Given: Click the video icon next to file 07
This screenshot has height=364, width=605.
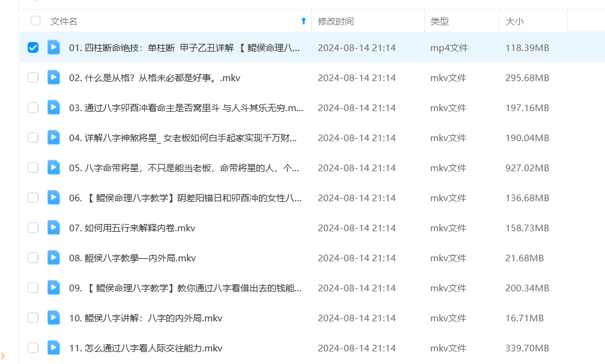Looking at the screenshot, I should click(53, 228).
